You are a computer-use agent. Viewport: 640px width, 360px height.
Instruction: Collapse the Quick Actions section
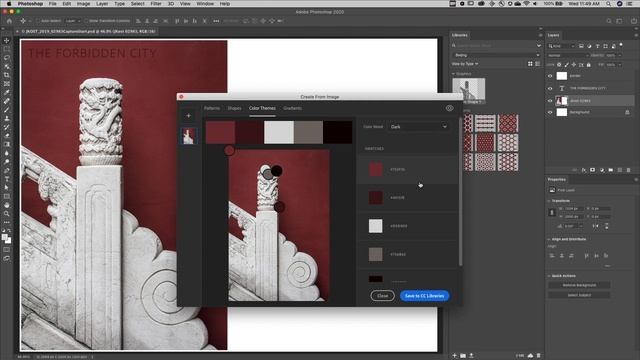click(549, 276)
